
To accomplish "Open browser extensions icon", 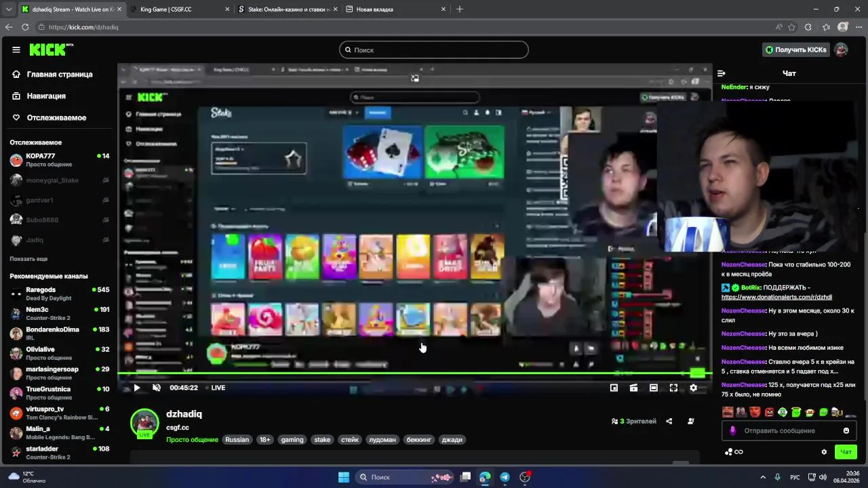I will click(808, 27).
